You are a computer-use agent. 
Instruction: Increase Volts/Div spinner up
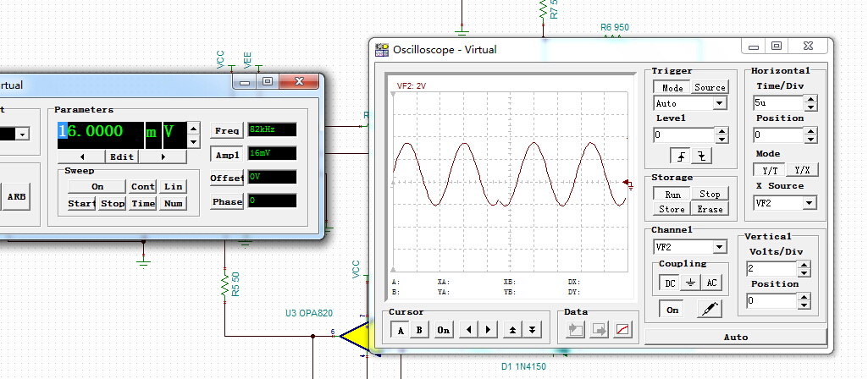pyautogui.click(x=804, y=266)
